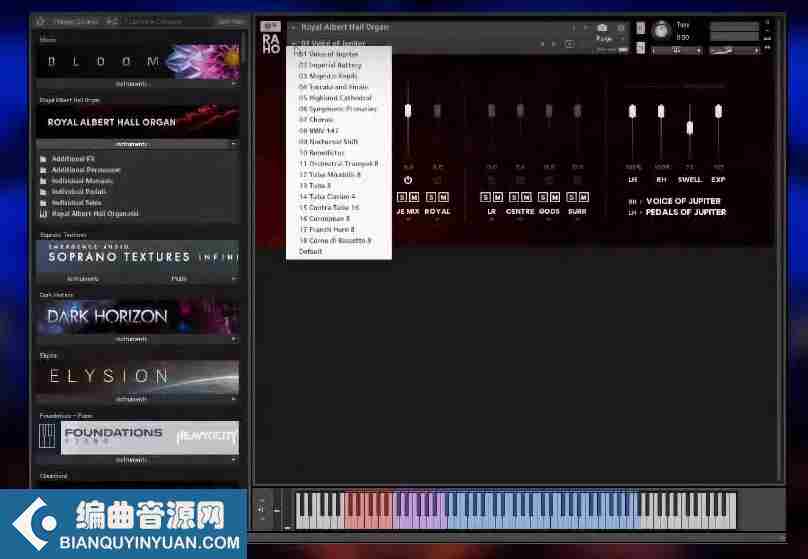Image resolution: width=808 pixels, height=559 pixels.
Task: Load the Royal Albert Hall Organ.nki instrument
Action: pyautogui.click(x=90, y=213)
